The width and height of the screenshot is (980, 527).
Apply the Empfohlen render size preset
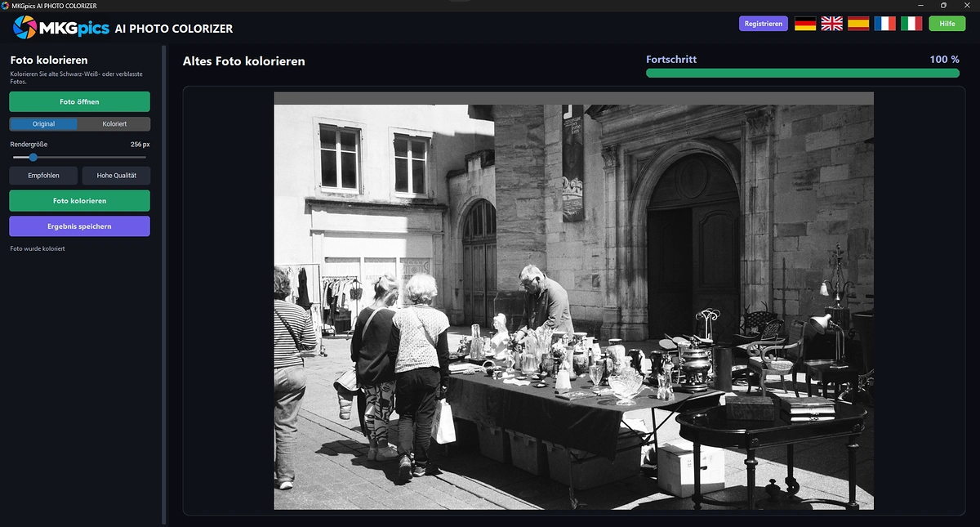43,176
